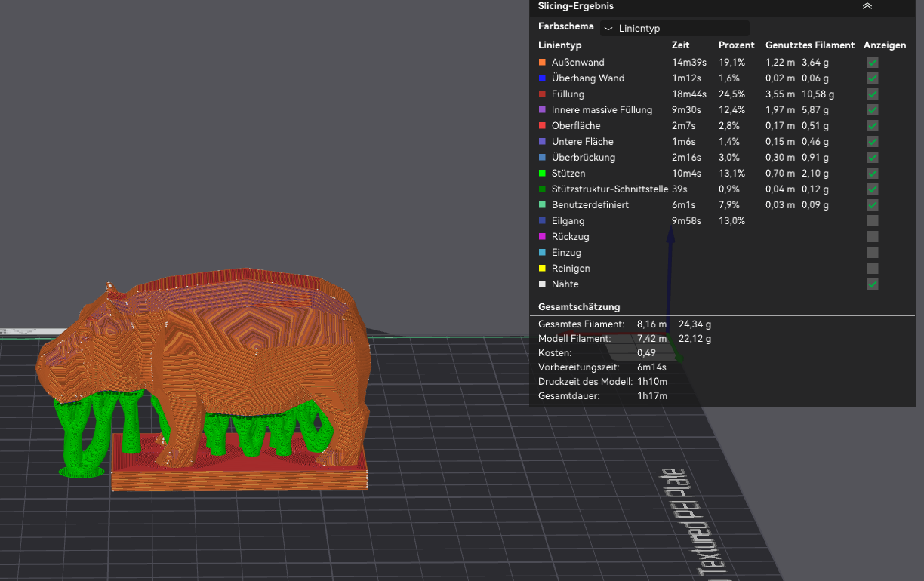Click the Füllung time 18m44s
The image size is (924, 581).
[x=689, y=94]
